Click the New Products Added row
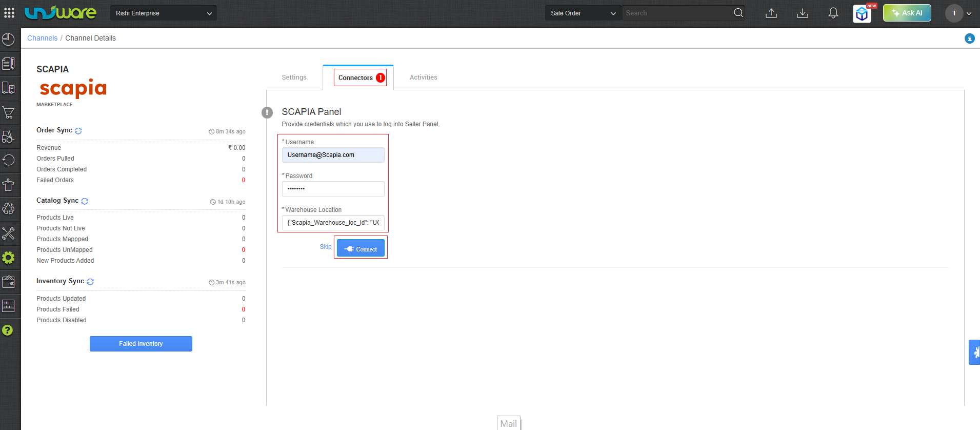Screen dimensions: 980x430 click(x=141, y=261)
